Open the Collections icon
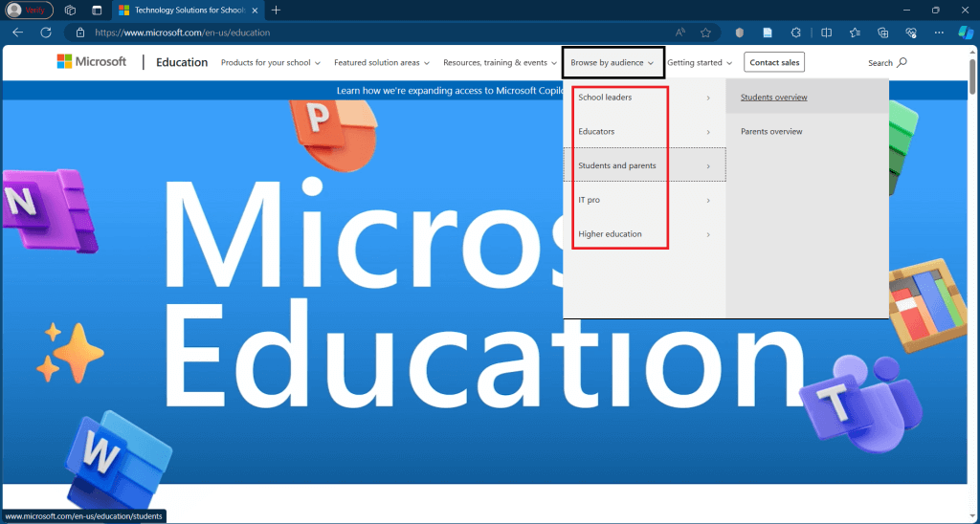The height and width of the screenshot is (524, 980). pos(882,33)
